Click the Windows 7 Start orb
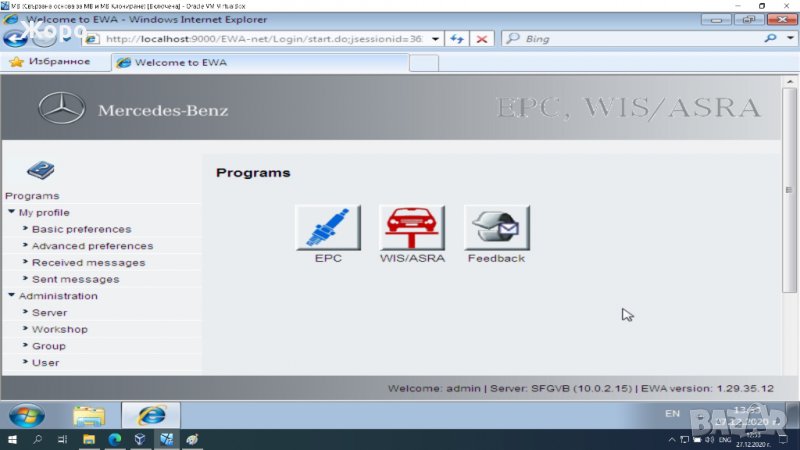The image size is (800, 450). 27,415
